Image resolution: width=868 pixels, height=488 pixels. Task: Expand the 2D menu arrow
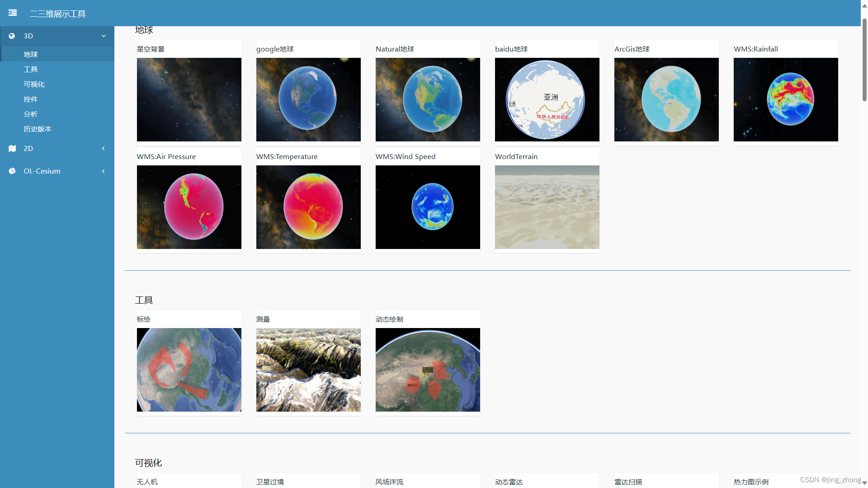point(104,149)
